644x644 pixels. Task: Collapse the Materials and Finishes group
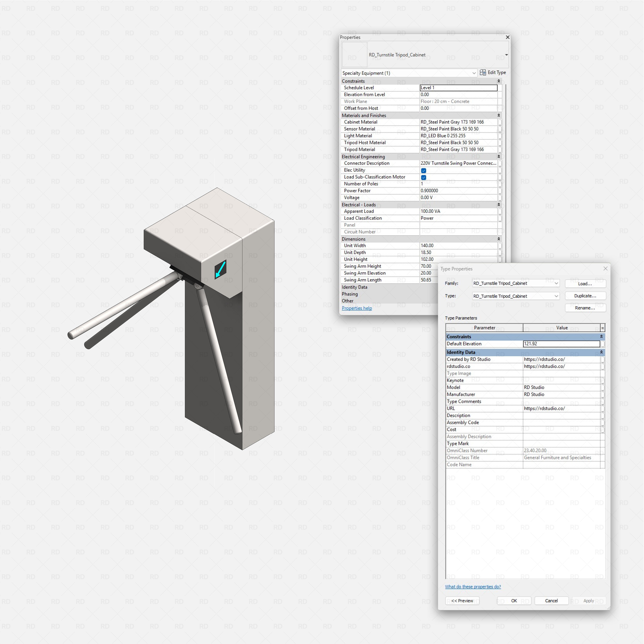pos(499,115)
